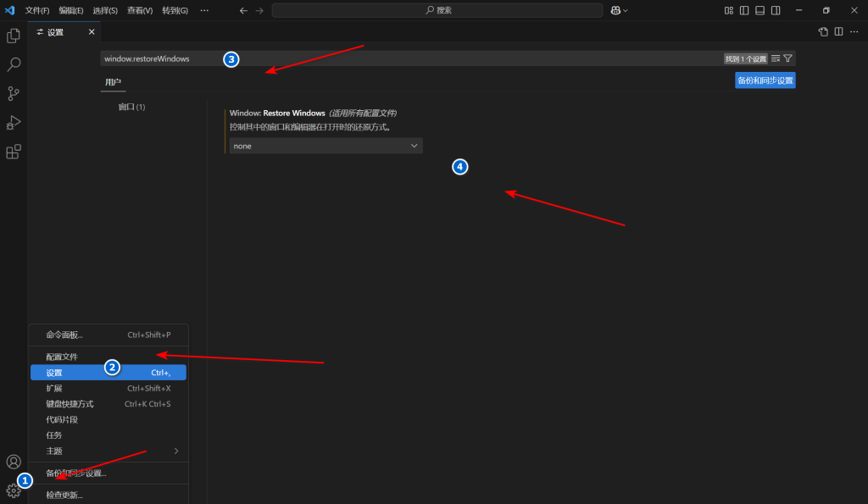Open the Copilot dropdown chevron
This screenshot has width=868, height=504.
tap(626, 10)
